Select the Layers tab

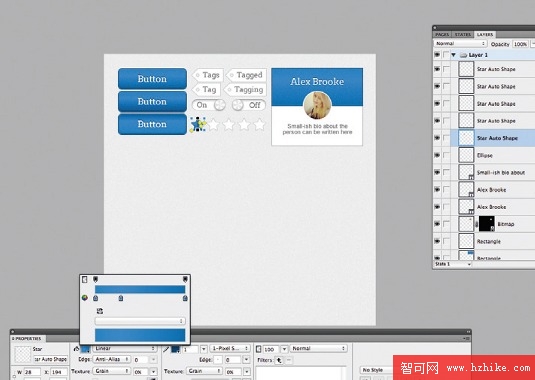[x=485, y=34]
